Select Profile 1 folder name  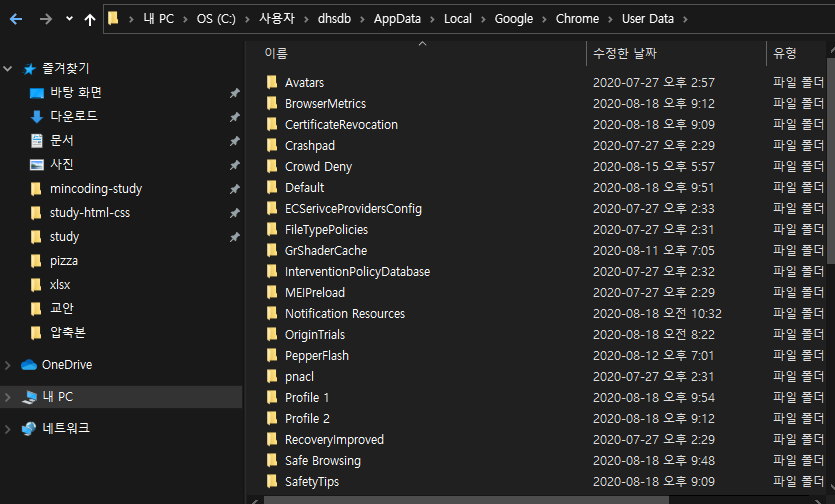(x=307, y=397)
